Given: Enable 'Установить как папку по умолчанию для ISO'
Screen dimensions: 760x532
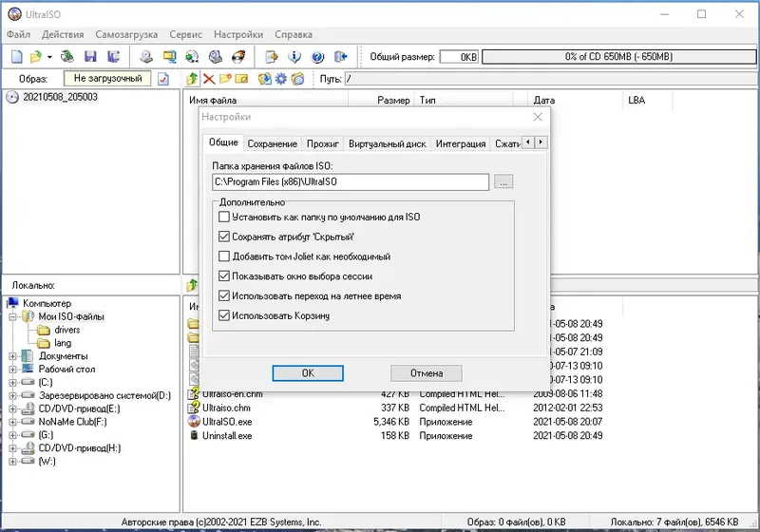Looking at the screenshot, I should (x=224, y=217).
